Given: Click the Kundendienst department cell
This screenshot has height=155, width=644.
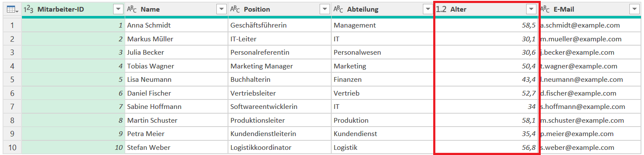Looking at the screenshot, I should [x=383, y=134].
